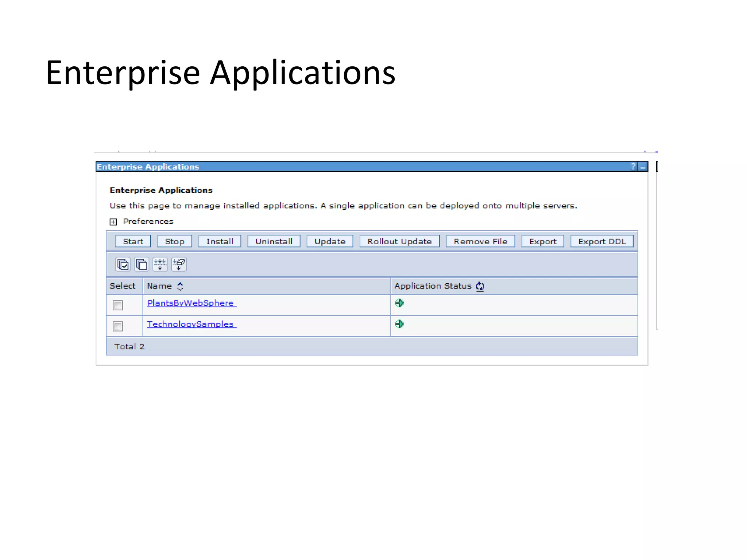Click the Update button
747x560 pixels.
tap(330, 241)
